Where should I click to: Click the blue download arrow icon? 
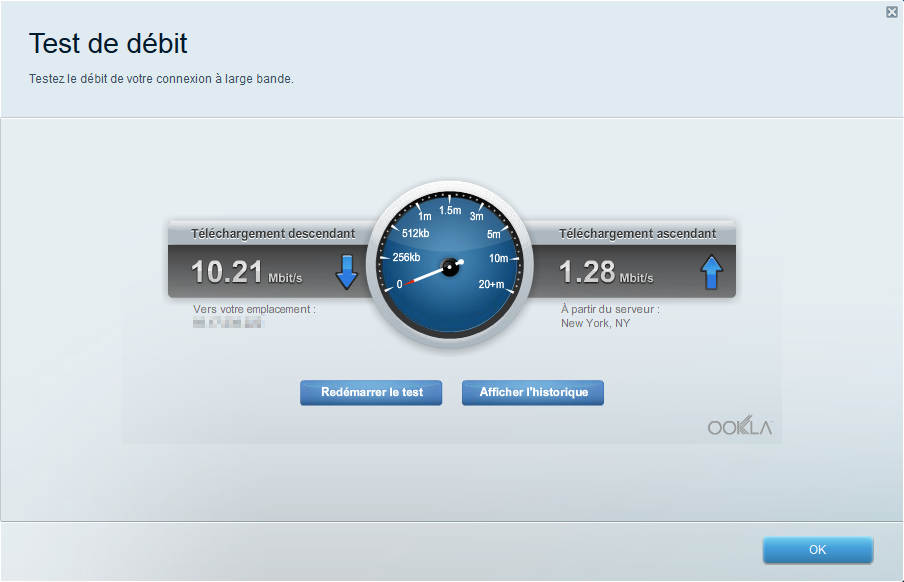pos(346,271)
